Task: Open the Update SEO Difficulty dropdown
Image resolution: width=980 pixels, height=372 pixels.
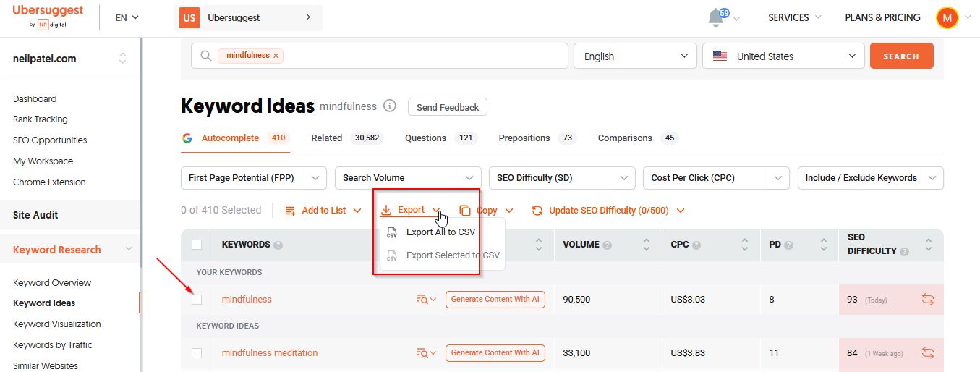Action: (608, 211)
